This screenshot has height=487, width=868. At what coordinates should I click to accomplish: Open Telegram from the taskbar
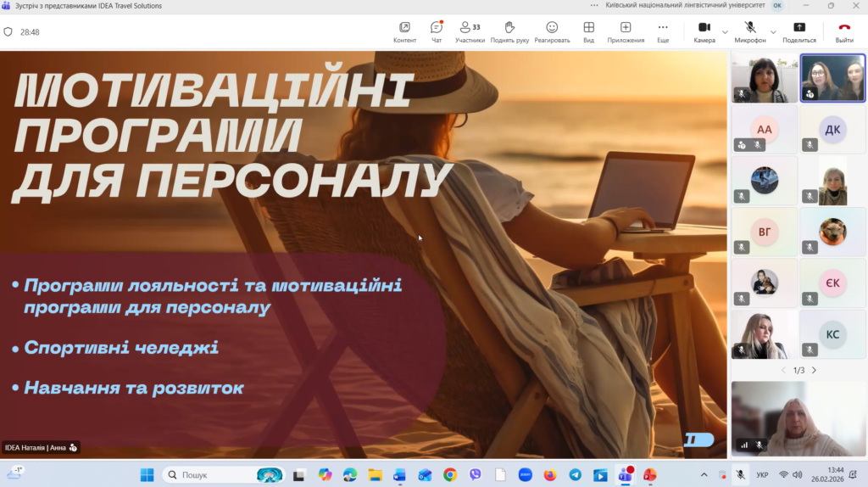pos(576,474)
